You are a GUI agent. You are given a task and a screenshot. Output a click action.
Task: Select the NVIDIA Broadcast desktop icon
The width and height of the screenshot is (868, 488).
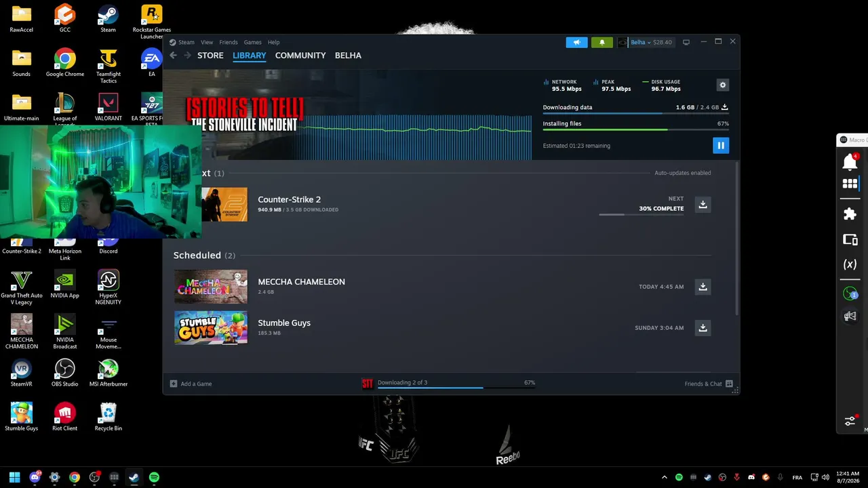click(x=65, y=331)
